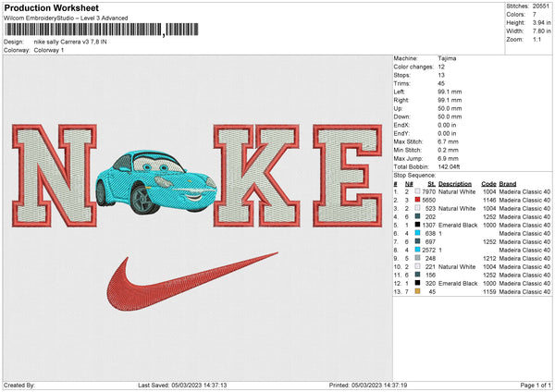Select the stitch count 5650 in row 2

click(x=429, y=201)
